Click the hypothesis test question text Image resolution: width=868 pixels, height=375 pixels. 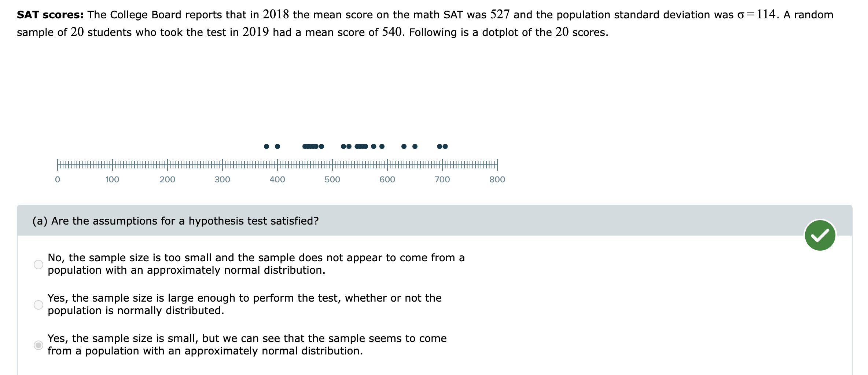[175, 221]
